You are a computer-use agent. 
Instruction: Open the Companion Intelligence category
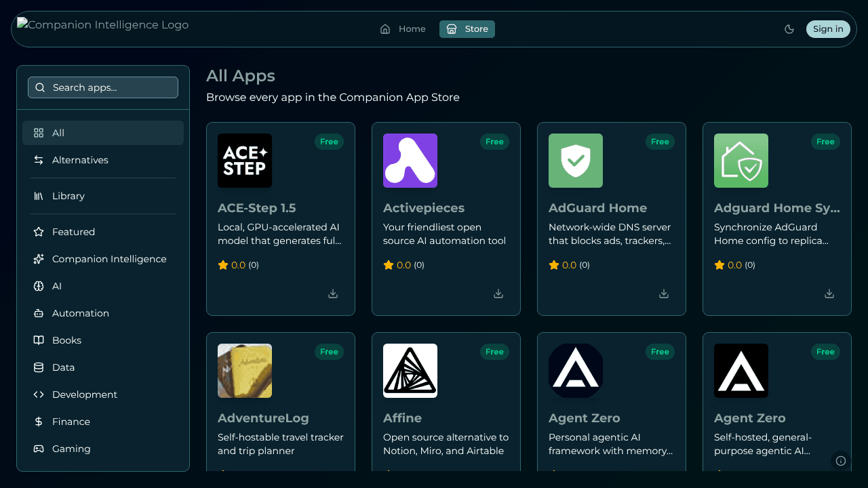[x=103, y=259]
